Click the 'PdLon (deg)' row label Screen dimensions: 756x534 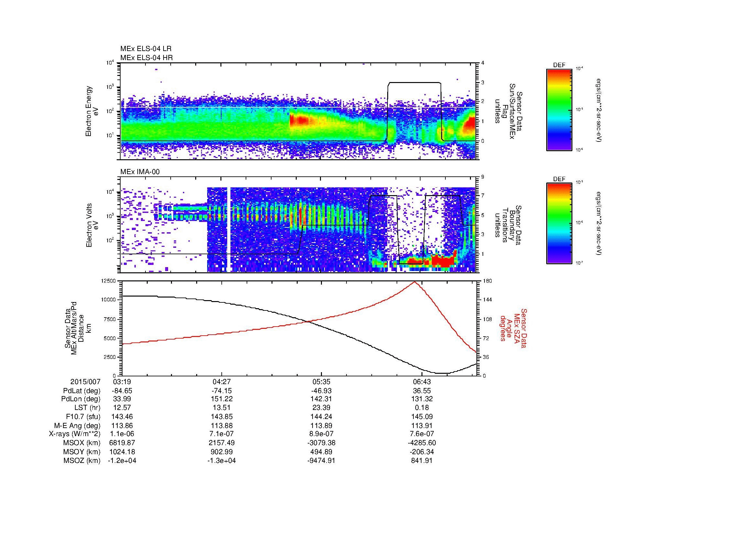coord(81,399)
